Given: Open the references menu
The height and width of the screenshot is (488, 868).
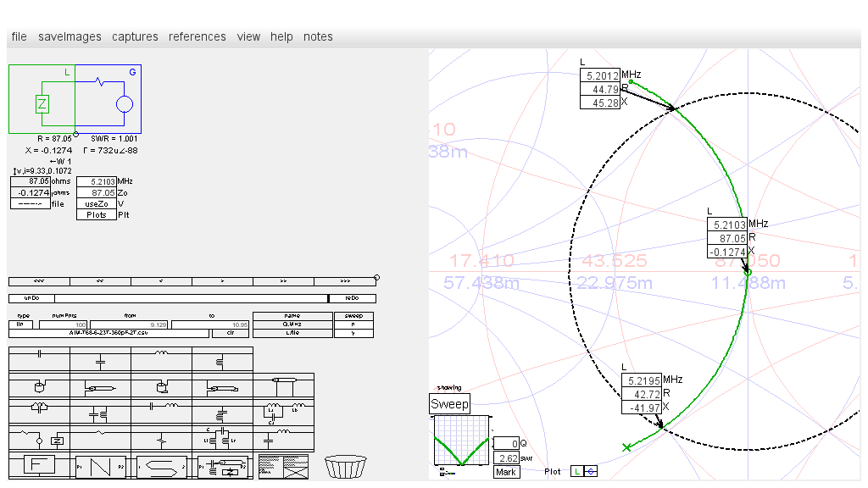Looking at the screenshot, I should [197, 36].
